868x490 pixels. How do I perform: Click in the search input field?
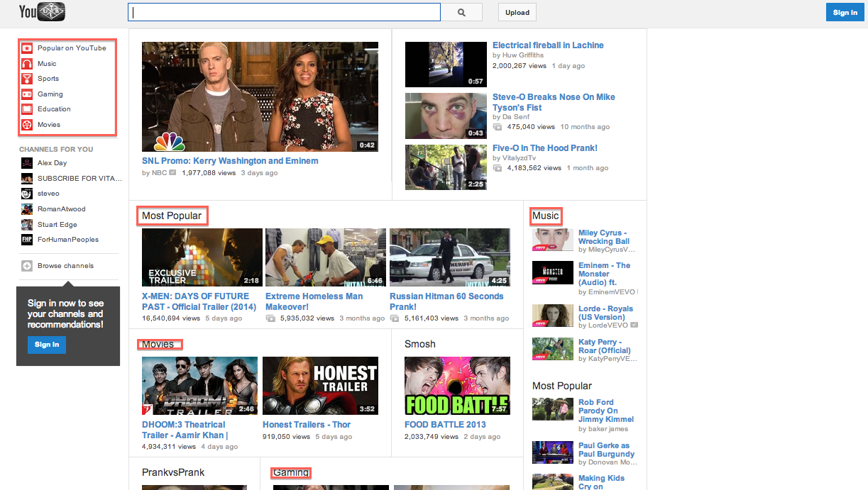[x=284, y=12]
